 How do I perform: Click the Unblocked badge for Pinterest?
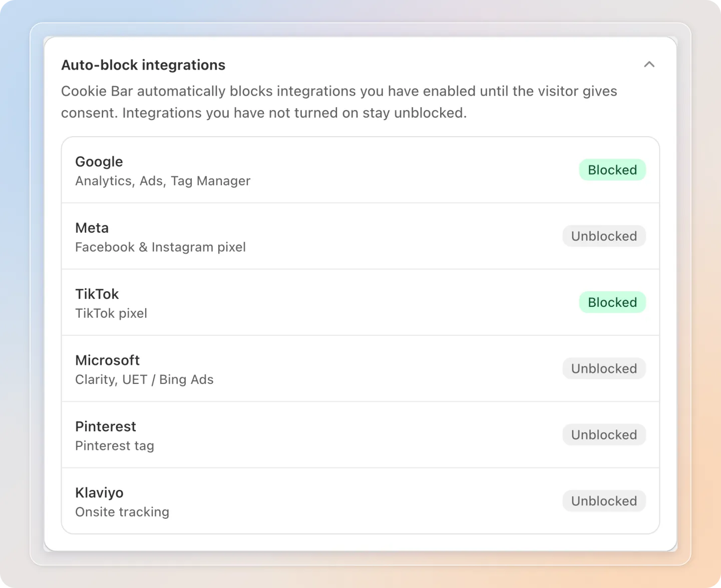tap(604, 435)
